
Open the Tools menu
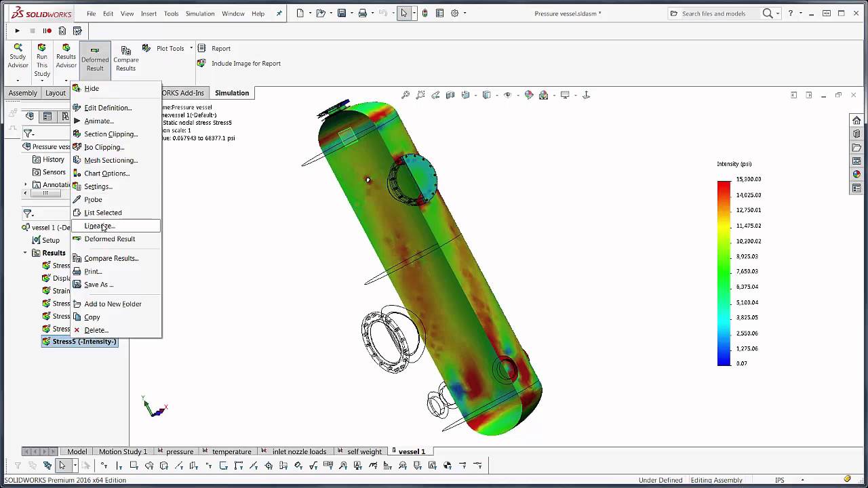171,14
